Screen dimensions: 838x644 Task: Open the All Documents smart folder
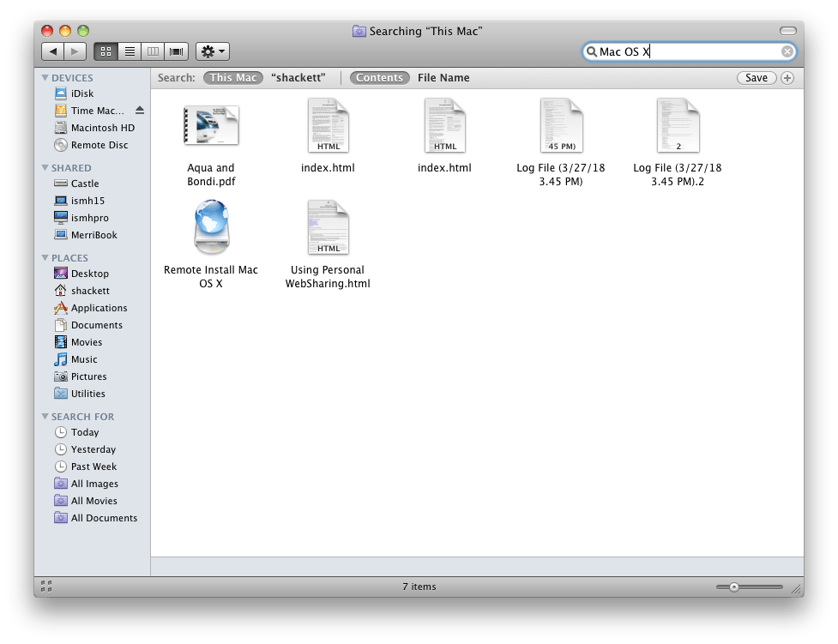tap(92, 518)
